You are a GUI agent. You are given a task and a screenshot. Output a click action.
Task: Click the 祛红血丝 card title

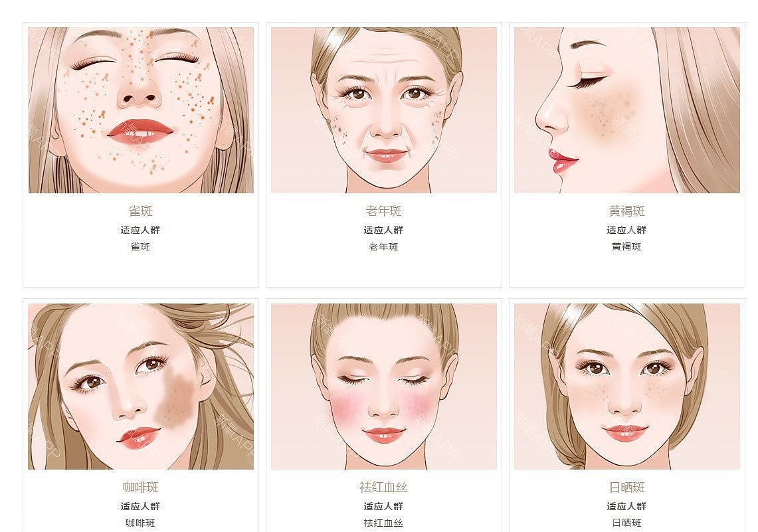click(384, 487)
